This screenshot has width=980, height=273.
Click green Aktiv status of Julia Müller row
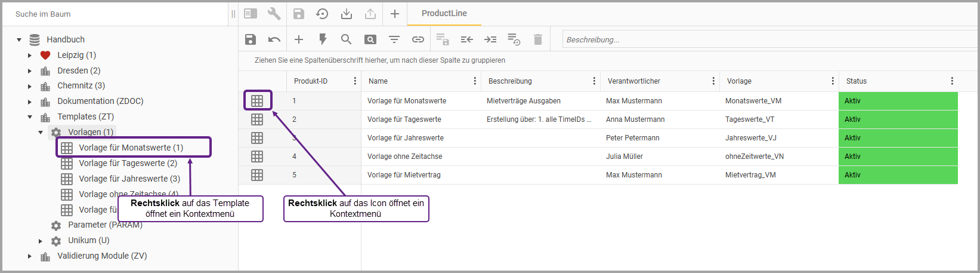coord(898,157)
